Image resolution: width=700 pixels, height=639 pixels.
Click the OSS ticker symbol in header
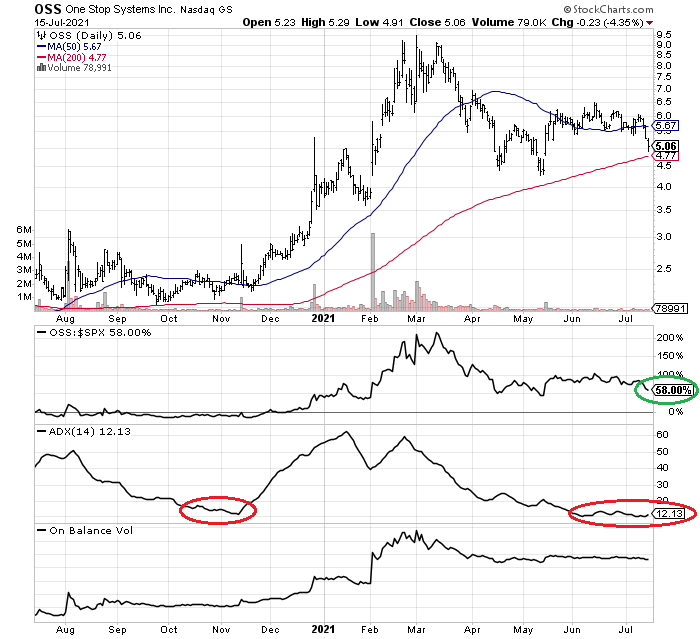tap(48, 9)
